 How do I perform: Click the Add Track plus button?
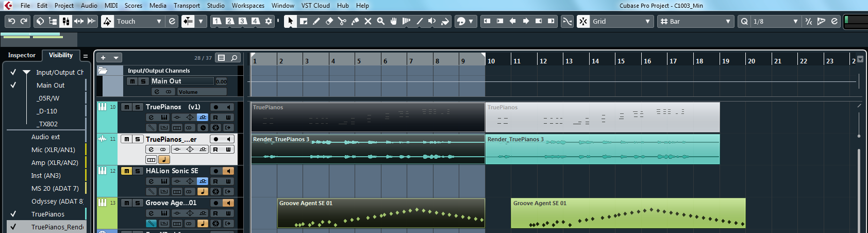103,58
